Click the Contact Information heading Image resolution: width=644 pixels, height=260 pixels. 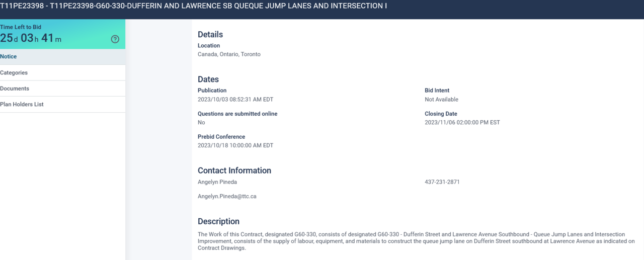234,170
